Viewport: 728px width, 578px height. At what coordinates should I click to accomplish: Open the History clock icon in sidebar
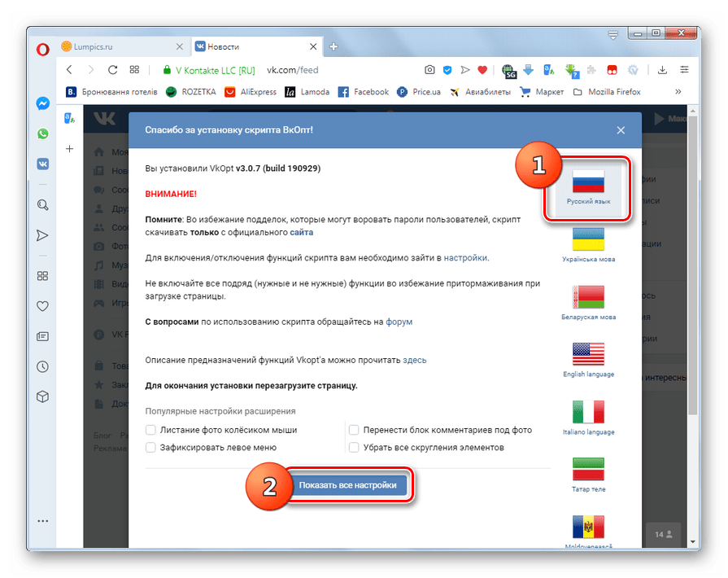pyautogui.click(x=43, y=366)
